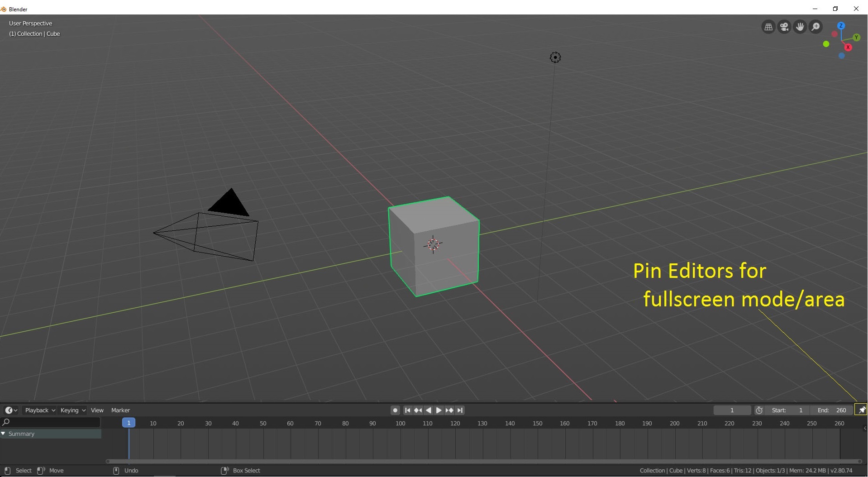Click 'User Perspective' viewport label

(31, 23)
